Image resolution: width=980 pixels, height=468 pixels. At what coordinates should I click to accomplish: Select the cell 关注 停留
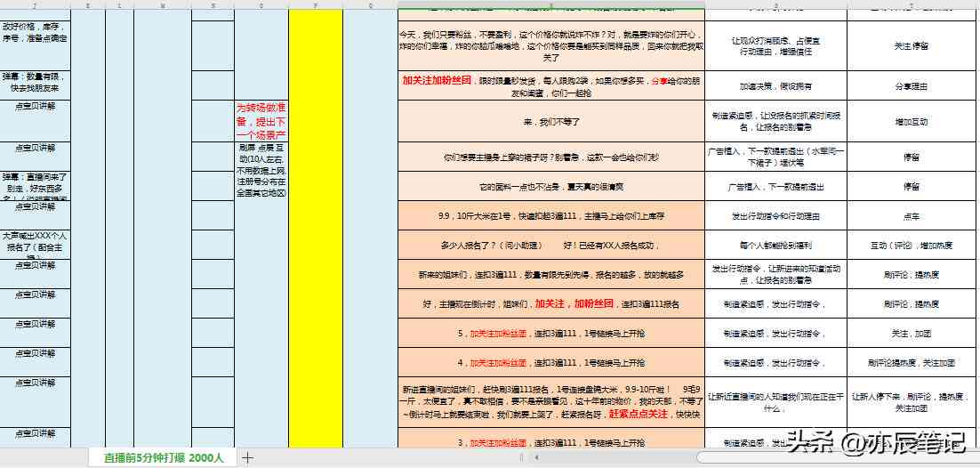point(912,46)
